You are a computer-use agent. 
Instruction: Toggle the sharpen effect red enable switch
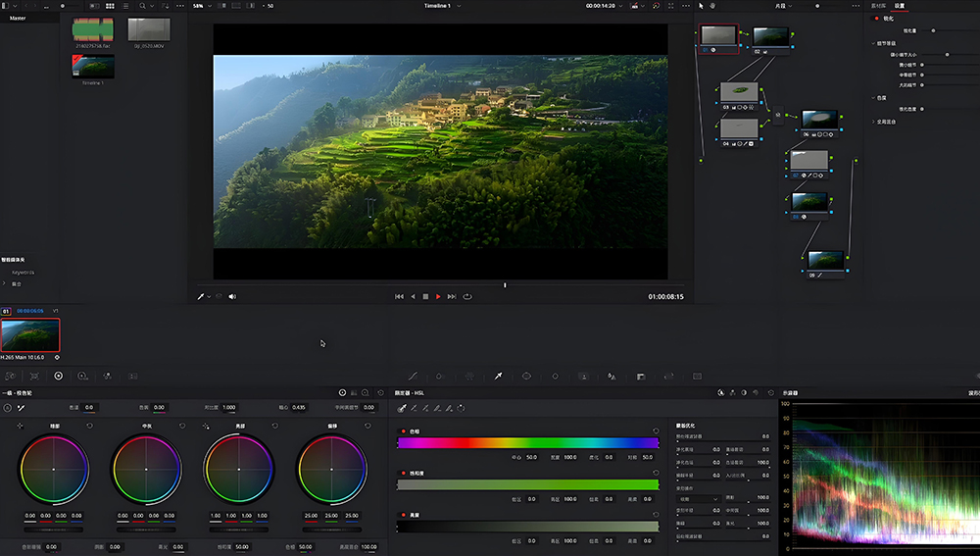pos(877,18)
